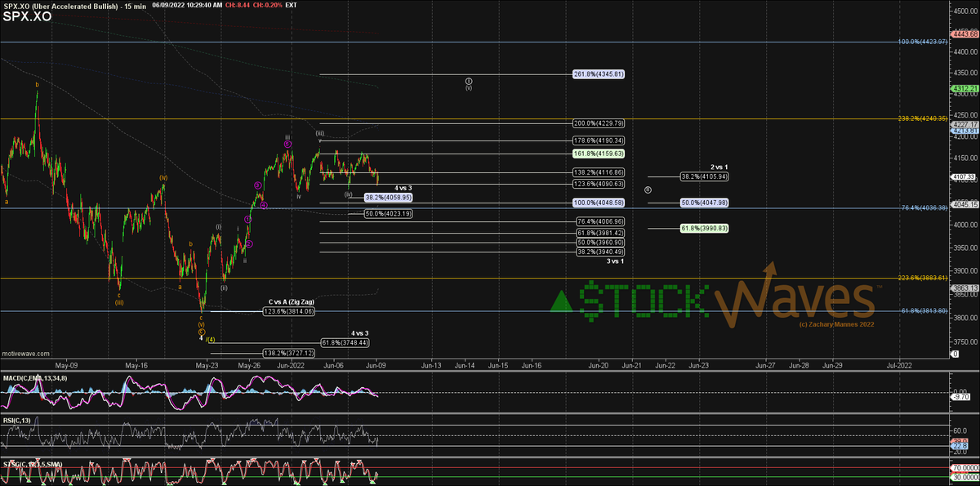980x486 pixels.
Task: Select the 61.8%(3748.44) Fibonacci label
Action: (344, 342)
